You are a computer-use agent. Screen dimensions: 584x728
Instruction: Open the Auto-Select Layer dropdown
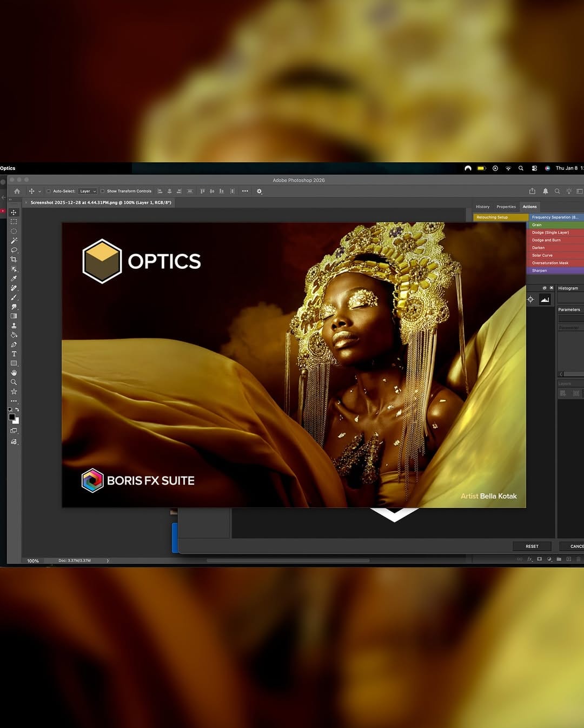88,191
